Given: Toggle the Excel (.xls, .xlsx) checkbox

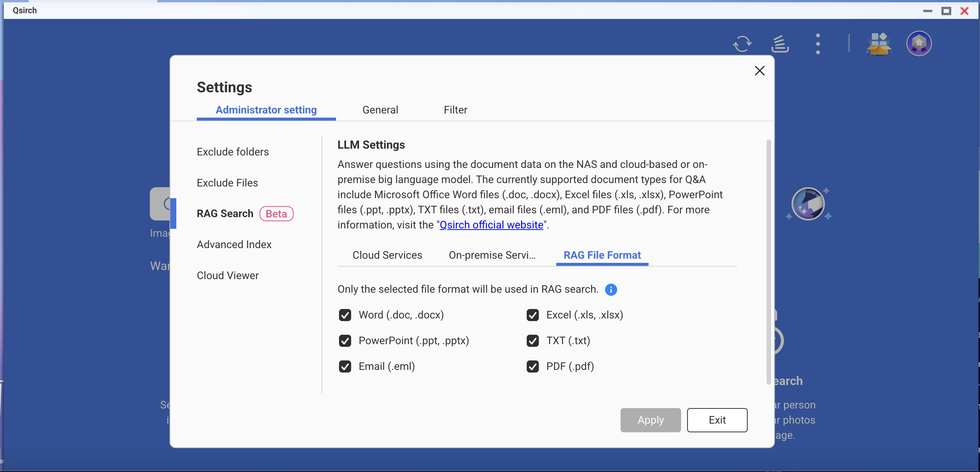Looking at the screenshot, I should tap(532, 315).
